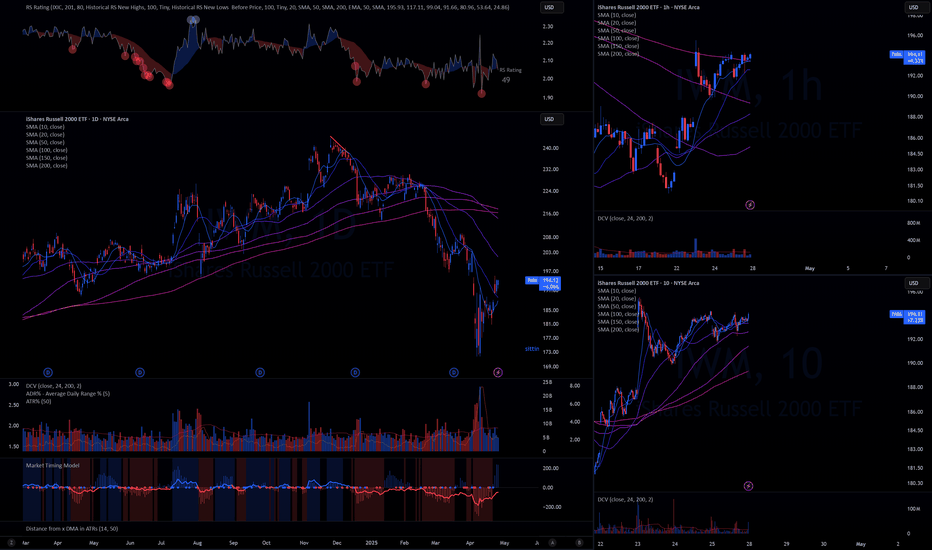Select DCV legend under the 10-minute chart
The width and height of the screenshot is (932, 550).
tap(625, 499)
